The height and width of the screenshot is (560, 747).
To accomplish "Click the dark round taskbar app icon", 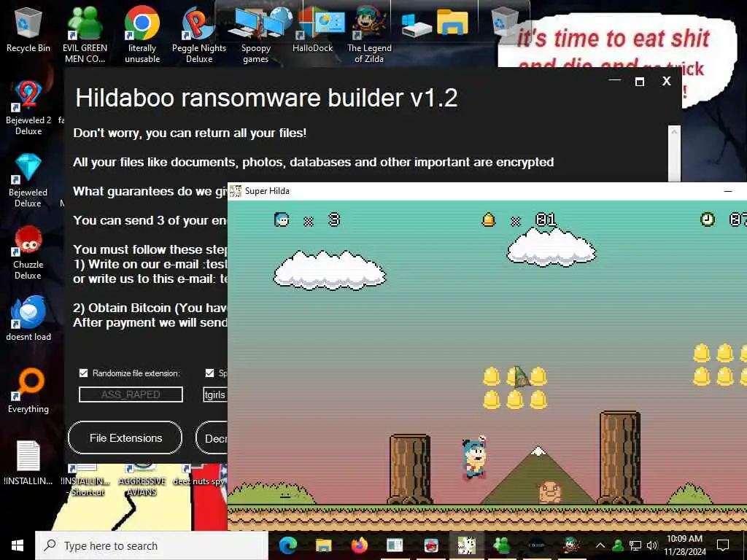I will pyautogui.click(x=537, y=545).
